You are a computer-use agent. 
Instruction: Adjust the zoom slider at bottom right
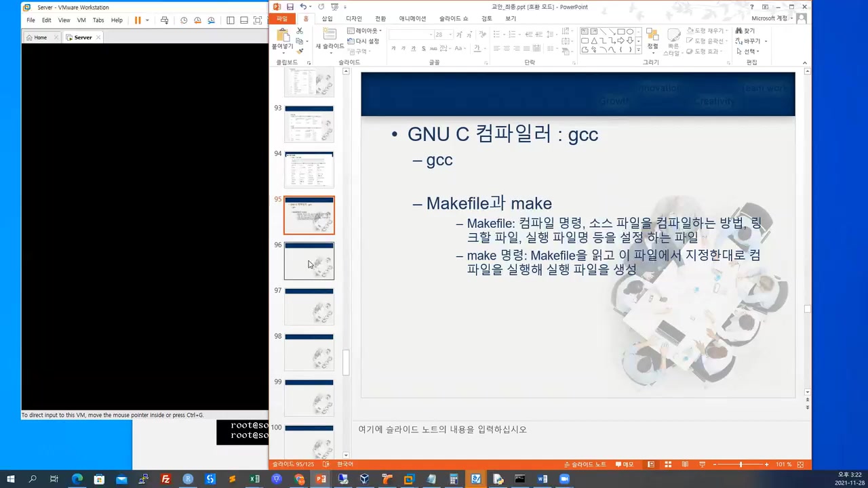coord(741,464)
